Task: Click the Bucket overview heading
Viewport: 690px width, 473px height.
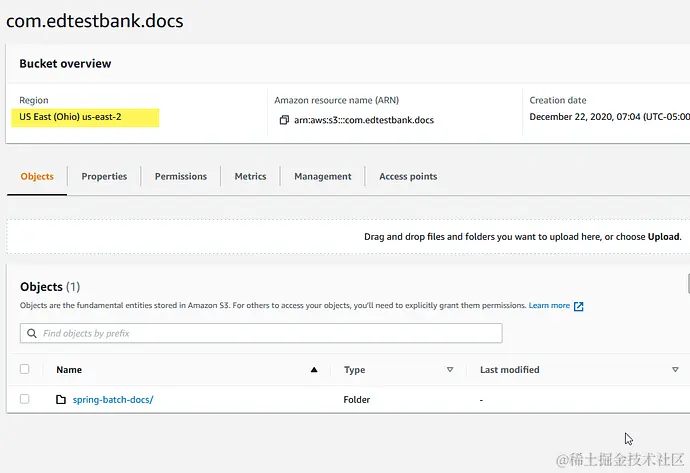Action: pyautogui.click(x=65, y=64)
